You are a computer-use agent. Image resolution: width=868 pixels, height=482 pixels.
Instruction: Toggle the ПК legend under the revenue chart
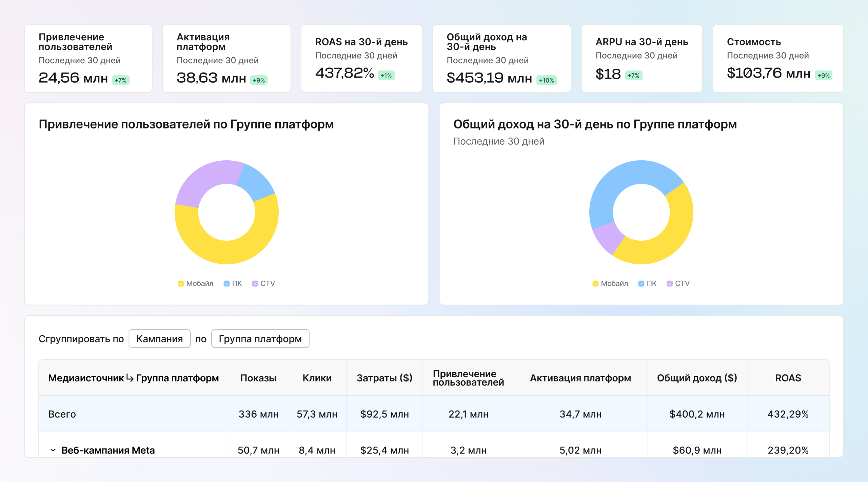click(x=647, y=283)
